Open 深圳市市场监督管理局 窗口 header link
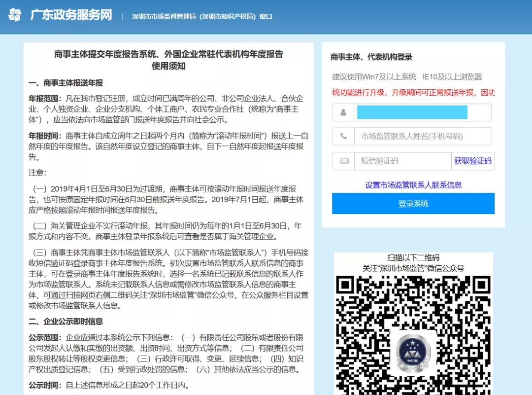The height and width of the screenshot is (395, 532). click(202, 16)
